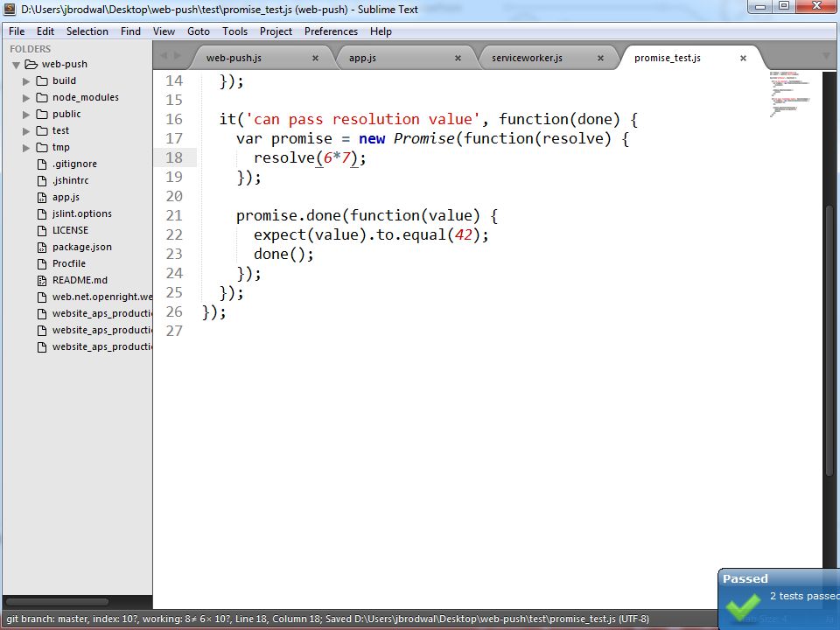Click line number 22 in the gutter
The image size is (840, 630).
(173, 234)
